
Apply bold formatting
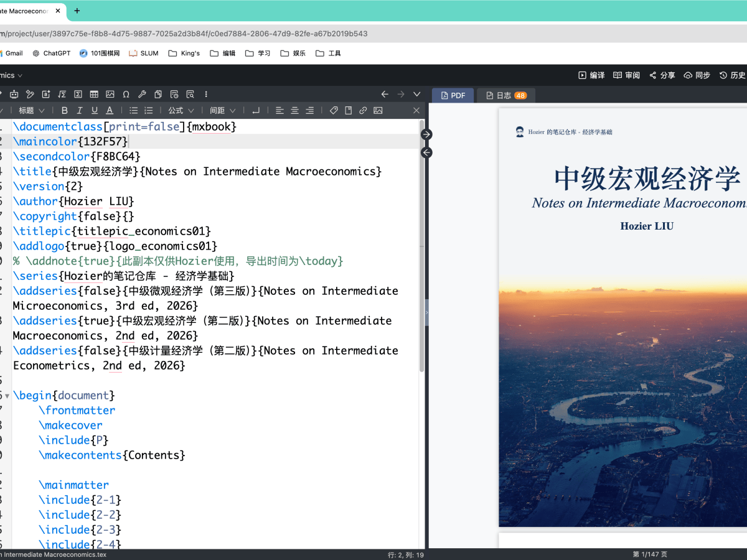[64, 111]
